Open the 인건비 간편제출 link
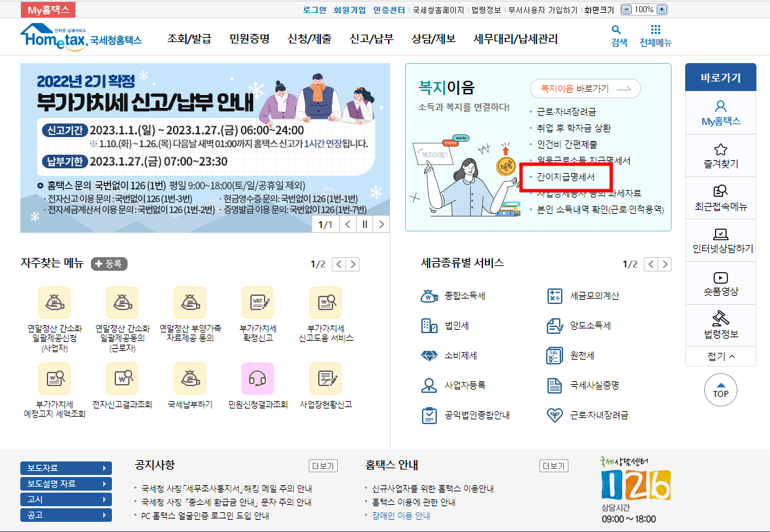The image size is (770, 532). tap(566, 145)
